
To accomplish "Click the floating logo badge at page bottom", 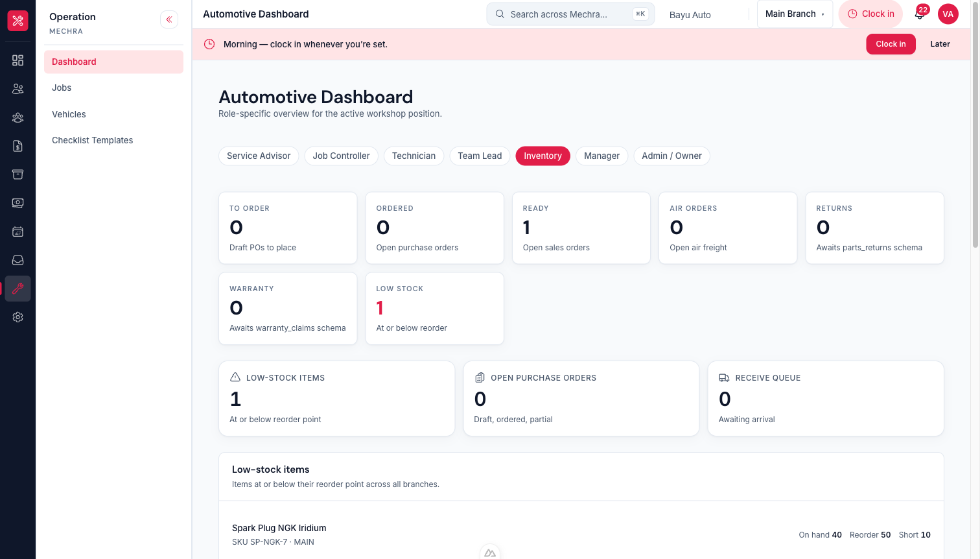I will (x=490, y=553).
